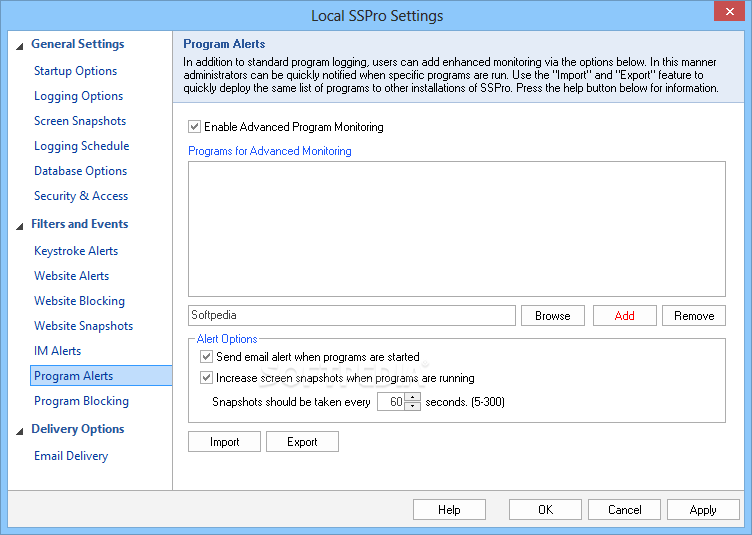Open Help for program alerts

tap(449, 510)
